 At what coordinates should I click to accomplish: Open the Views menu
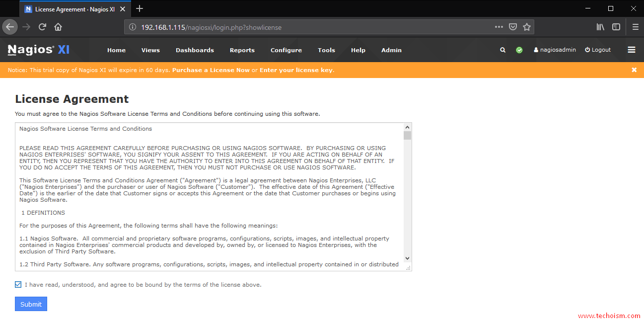coord(150,50)
